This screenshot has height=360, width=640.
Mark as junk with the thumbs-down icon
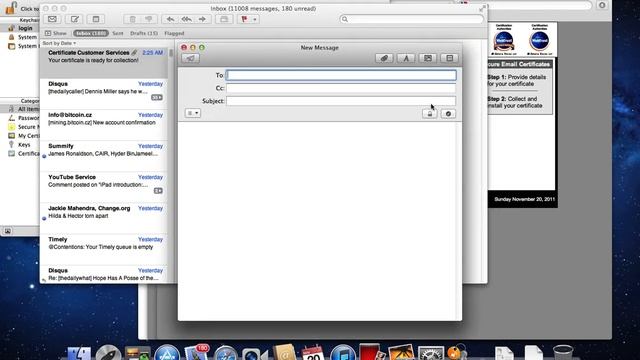pos(149,19)
